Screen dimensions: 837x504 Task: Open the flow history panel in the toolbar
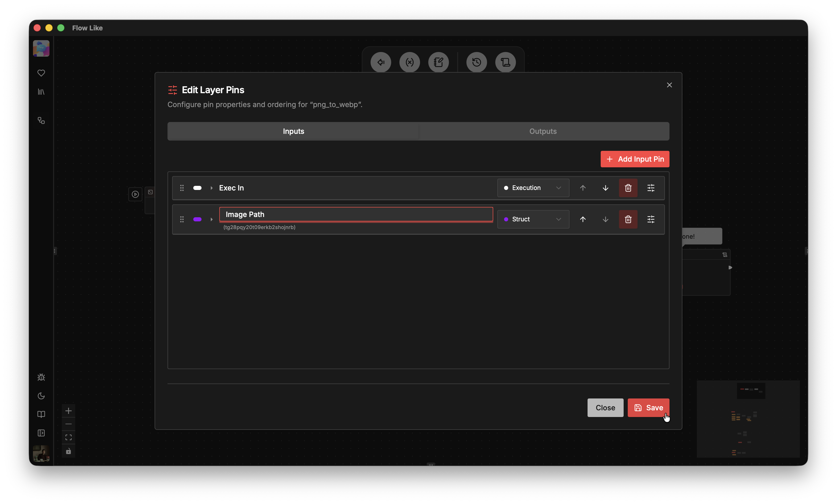tap(476, 62)
